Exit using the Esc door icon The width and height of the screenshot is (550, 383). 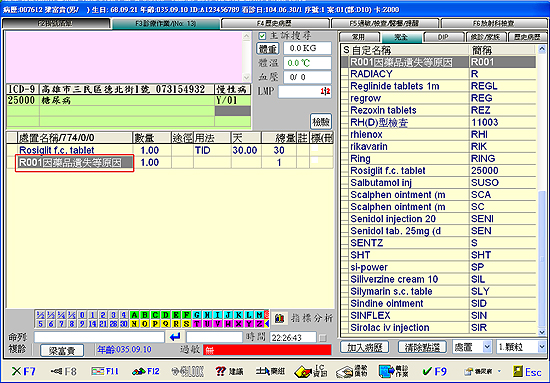(x=527, y=371)
